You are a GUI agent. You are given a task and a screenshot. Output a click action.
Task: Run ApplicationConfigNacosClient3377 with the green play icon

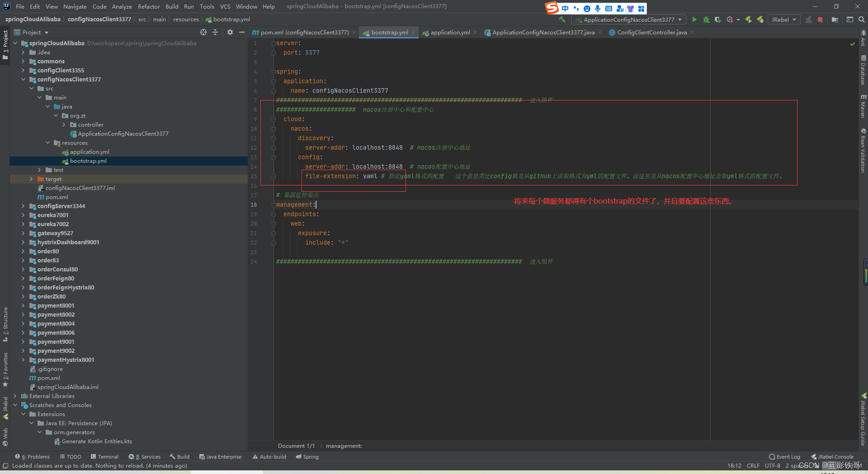(x=694, y=19)
